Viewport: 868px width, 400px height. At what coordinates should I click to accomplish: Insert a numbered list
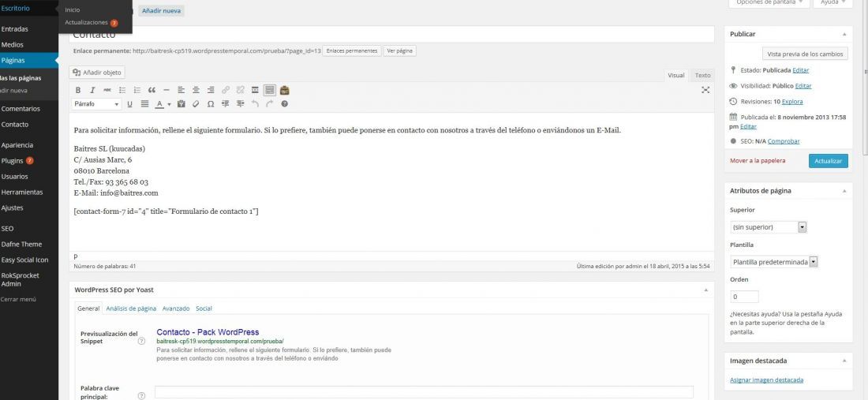tap(137, 90)
